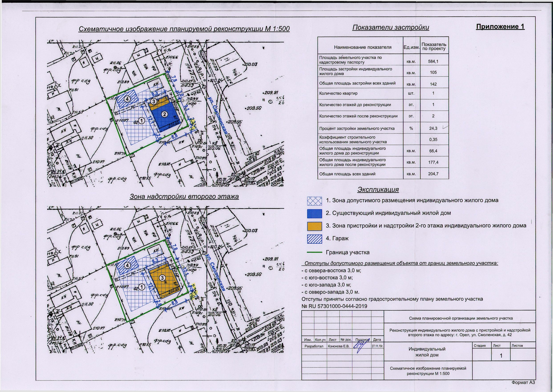Click the date 27.11.19г. in the title block
553x392 pixels.
(x=378, y=346)
